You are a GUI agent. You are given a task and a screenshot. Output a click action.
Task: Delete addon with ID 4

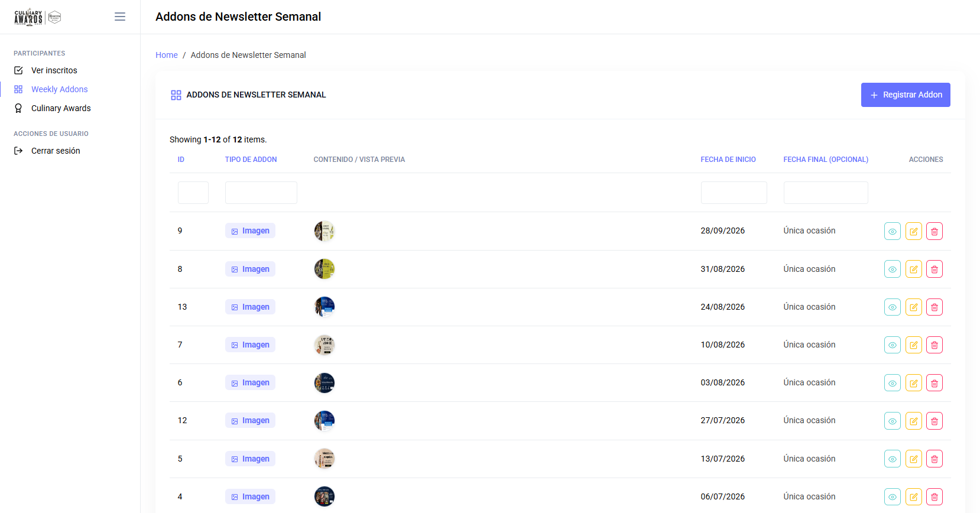click(x=934, y=496)
